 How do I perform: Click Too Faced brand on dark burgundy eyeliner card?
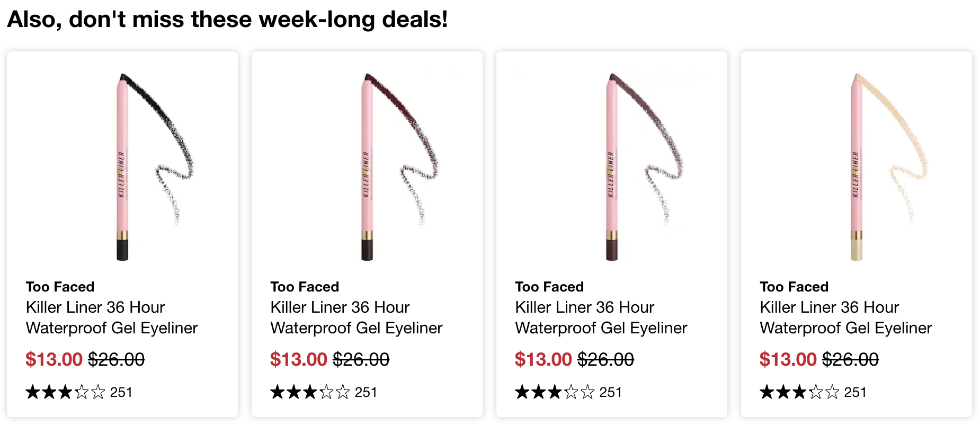click(x=305, y=287)
